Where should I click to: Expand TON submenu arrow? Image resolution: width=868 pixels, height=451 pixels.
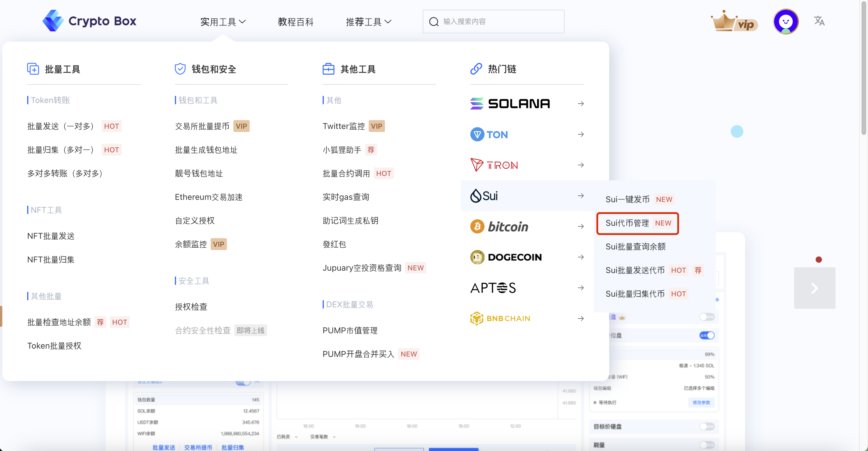coord(581,134)
